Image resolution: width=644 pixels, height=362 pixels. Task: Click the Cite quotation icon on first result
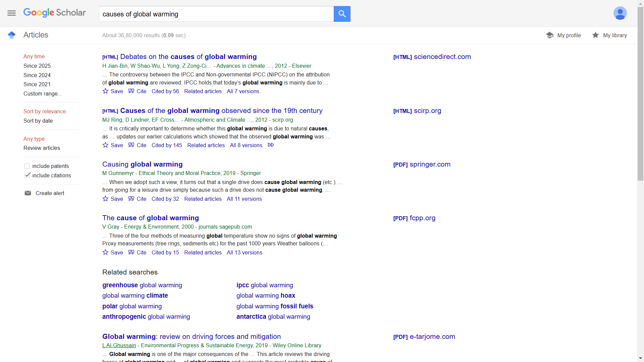coord(131,91)
